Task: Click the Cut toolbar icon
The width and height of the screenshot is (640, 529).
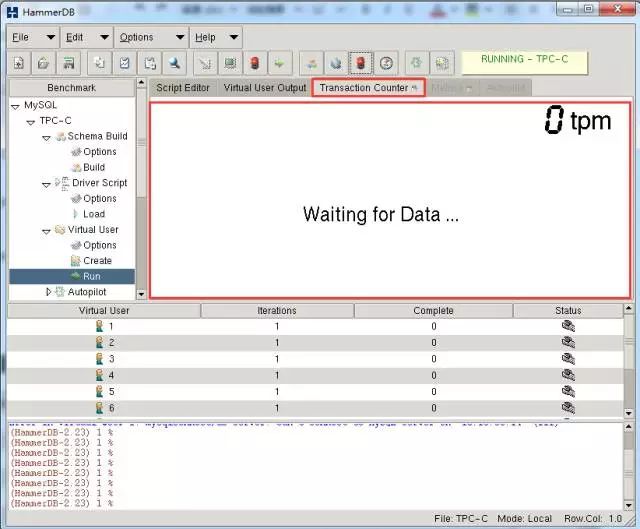Action: click(124, 63)
